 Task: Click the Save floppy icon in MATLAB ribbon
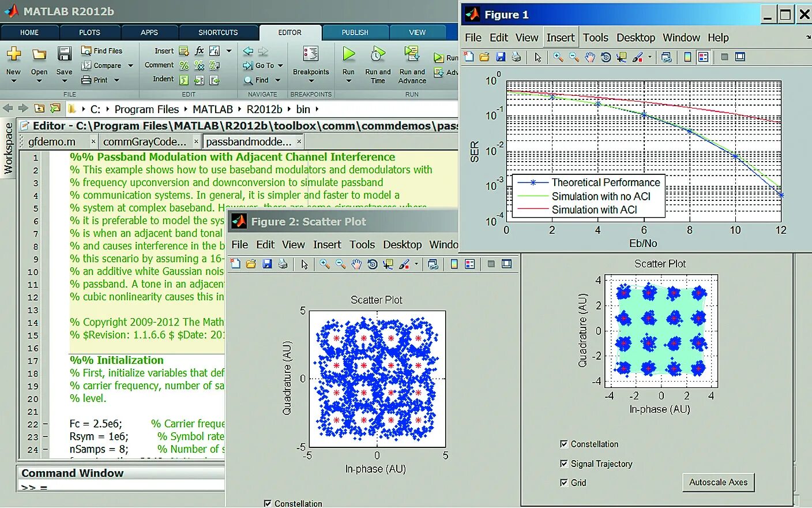click(x=64, y=54)
